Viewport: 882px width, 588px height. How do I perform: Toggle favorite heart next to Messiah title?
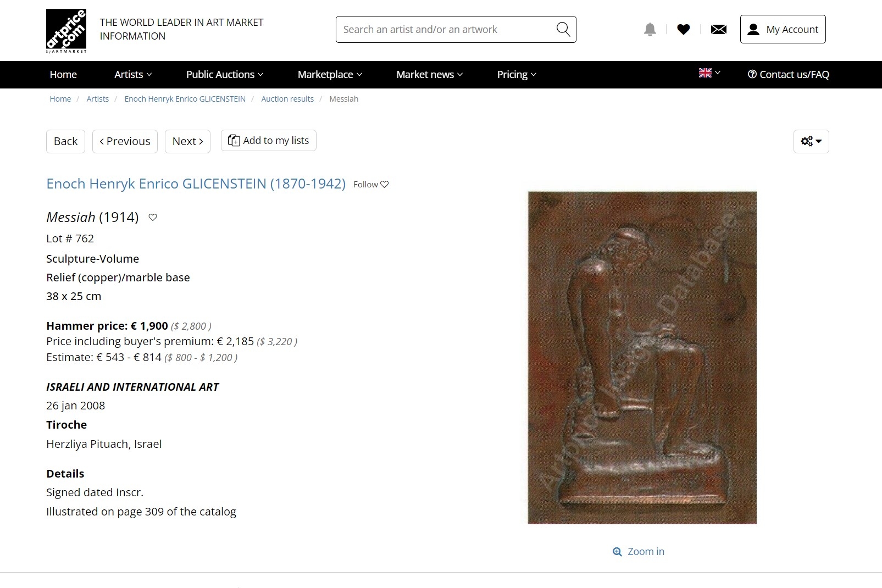pos(153,217)
